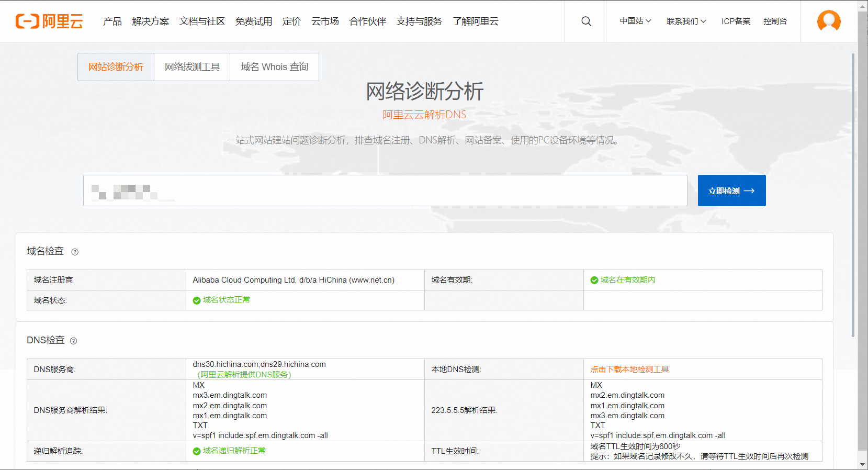Click the Alibaba Cloud logo
Image resolution: width=868 pixels, height=470 pixels.
[x=49, y=21]
